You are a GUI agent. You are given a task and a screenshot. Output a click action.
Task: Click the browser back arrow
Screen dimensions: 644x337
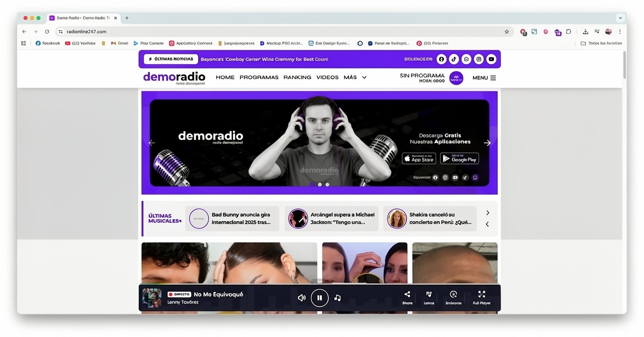24,32
